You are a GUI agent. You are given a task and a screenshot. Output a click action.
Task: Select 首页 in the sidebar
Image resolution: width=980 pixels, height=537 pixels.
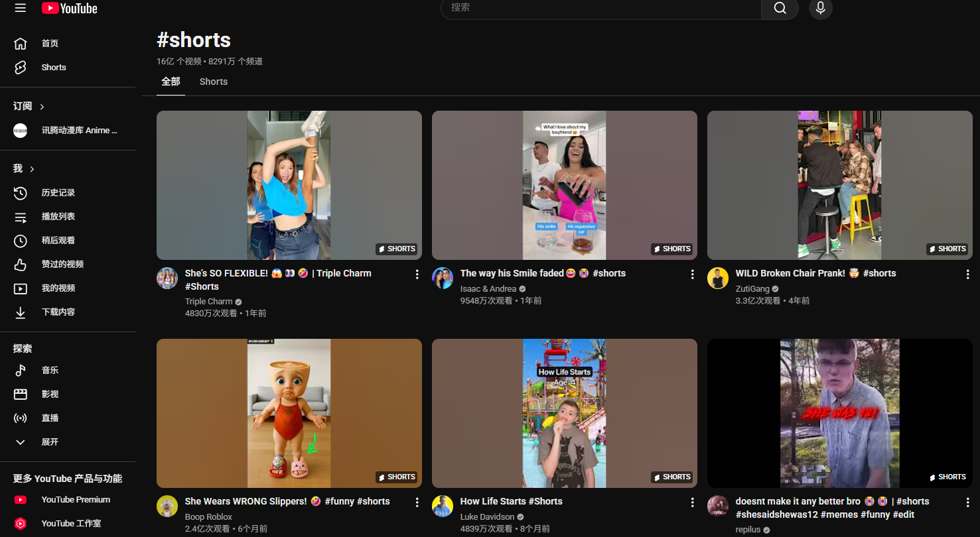coord(49,42)
